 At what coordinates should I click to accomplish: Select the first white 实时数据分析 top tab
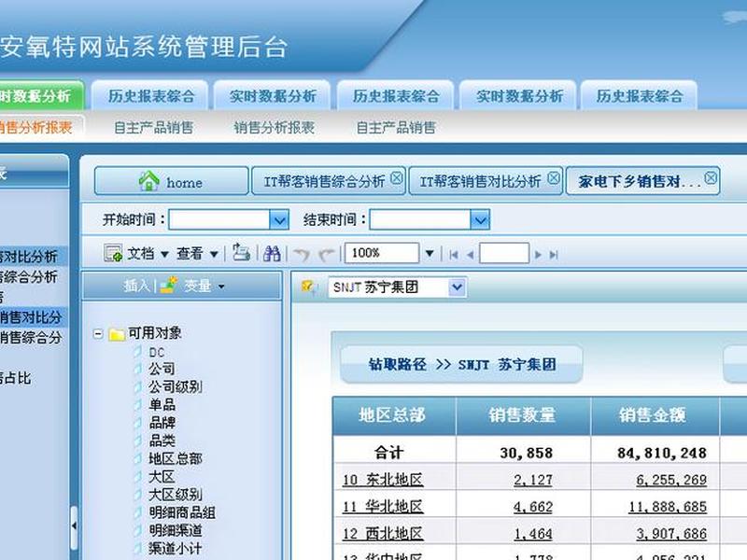(x=272, y=96)
